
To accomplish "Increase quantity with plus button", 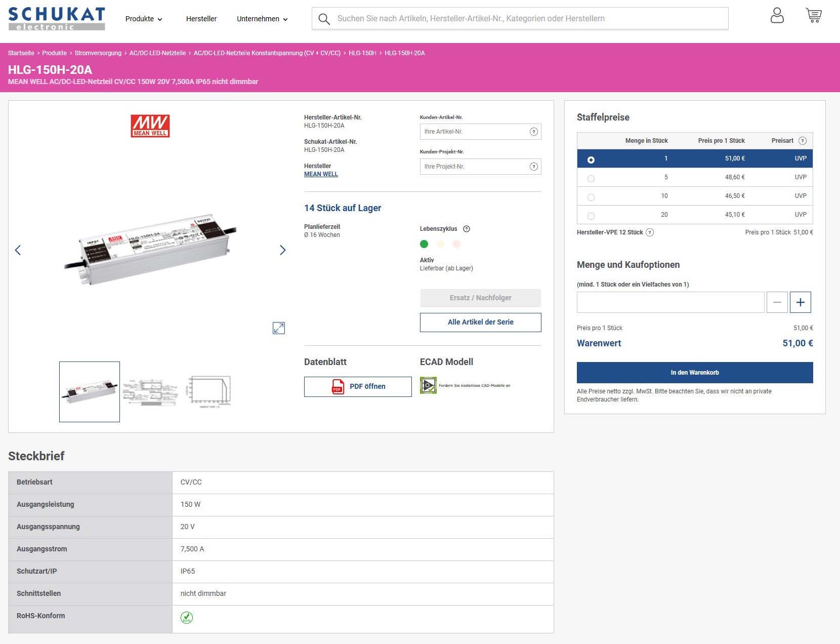I will pyautogui.click(x=801, y=302).
